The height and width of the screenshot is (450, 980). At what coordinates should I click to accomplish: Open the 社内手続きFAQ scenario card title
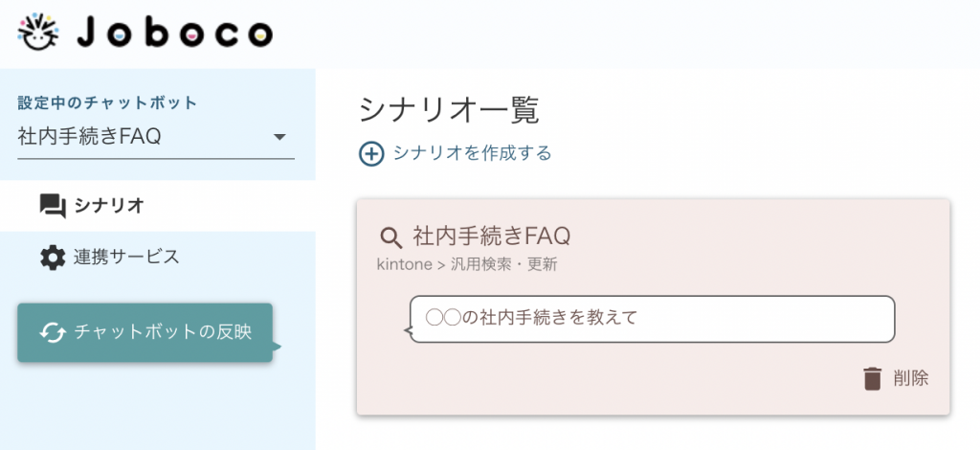point(492,236)
